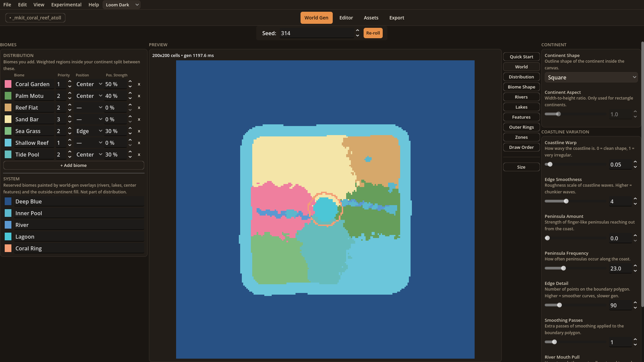Open the Edit menu

[22, 5]
